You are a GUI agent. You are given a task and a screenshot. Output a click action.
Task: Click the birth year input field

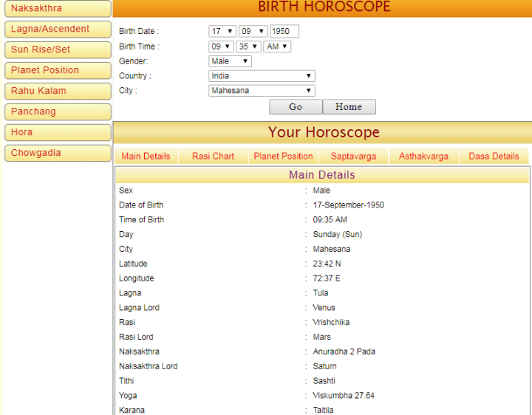point(284,32)
